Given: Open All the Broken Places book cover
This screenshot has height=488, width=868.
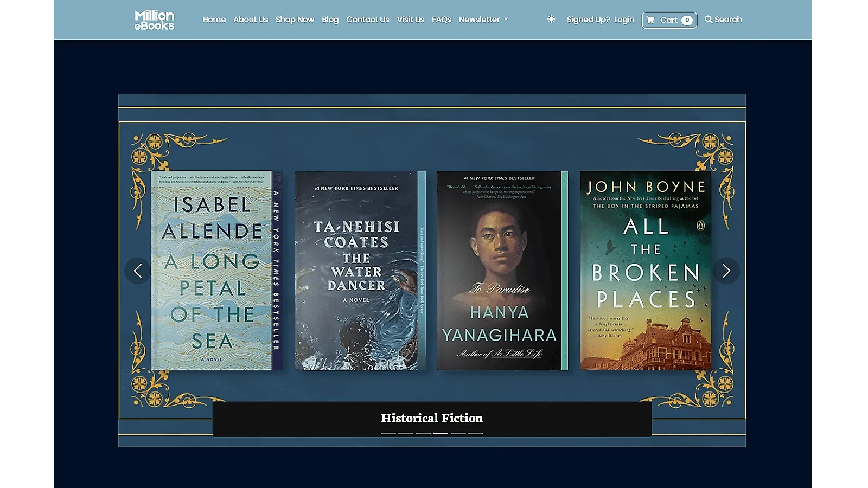Looking at the screenshot, I should coord(646,271).
